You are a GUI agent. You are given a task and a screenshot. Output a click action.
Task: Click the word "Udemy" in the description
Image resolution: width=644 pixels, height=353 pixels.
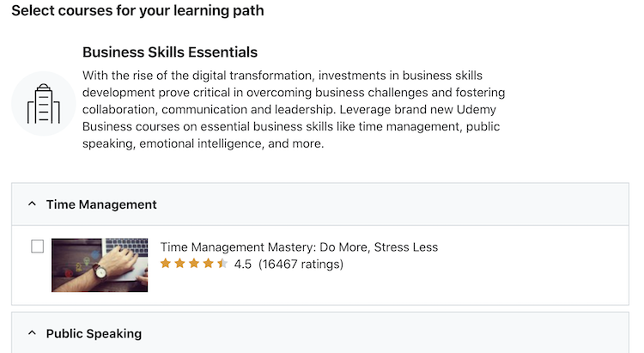click(477, 110)
